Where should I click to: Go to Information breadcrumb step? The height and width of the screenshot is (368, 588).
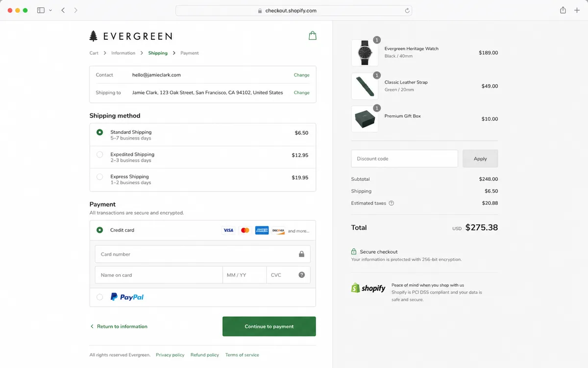point(123,53)
